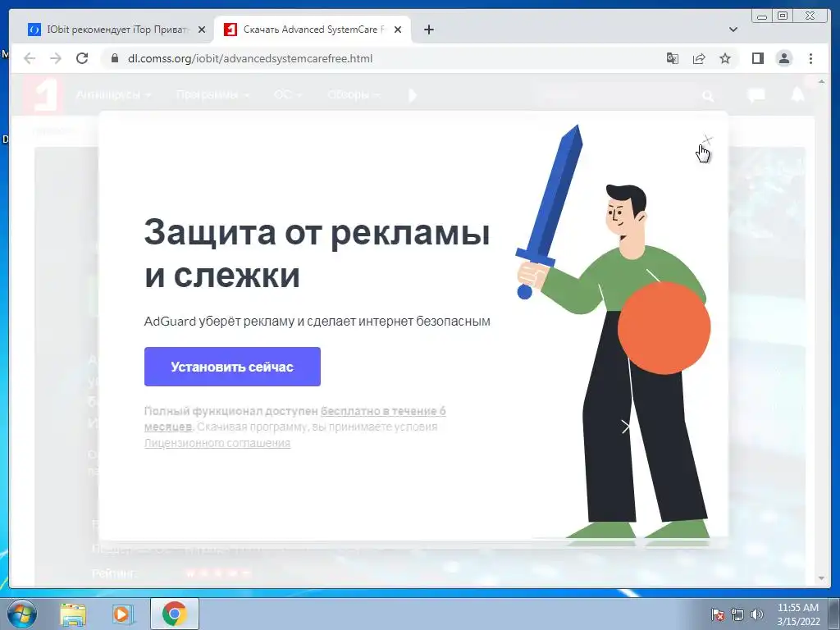The image size is (840, 630).
Task: Open the Антивирусы menu on the site header
Action: 113,95
